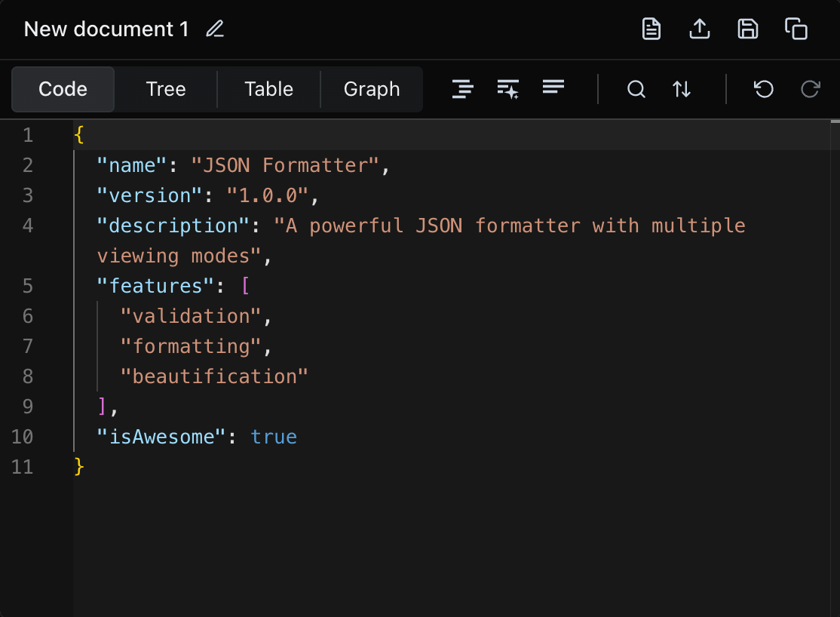This screenshot has width=840, height=617.
Task: Open the search icon
Action: tap(636, 89)
